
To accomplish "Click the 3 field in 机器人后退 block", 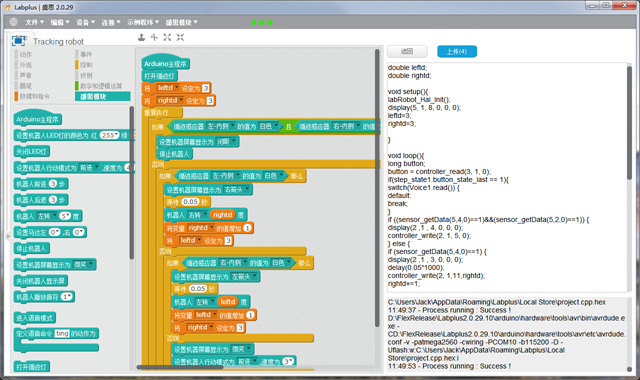I will [53, 200].
